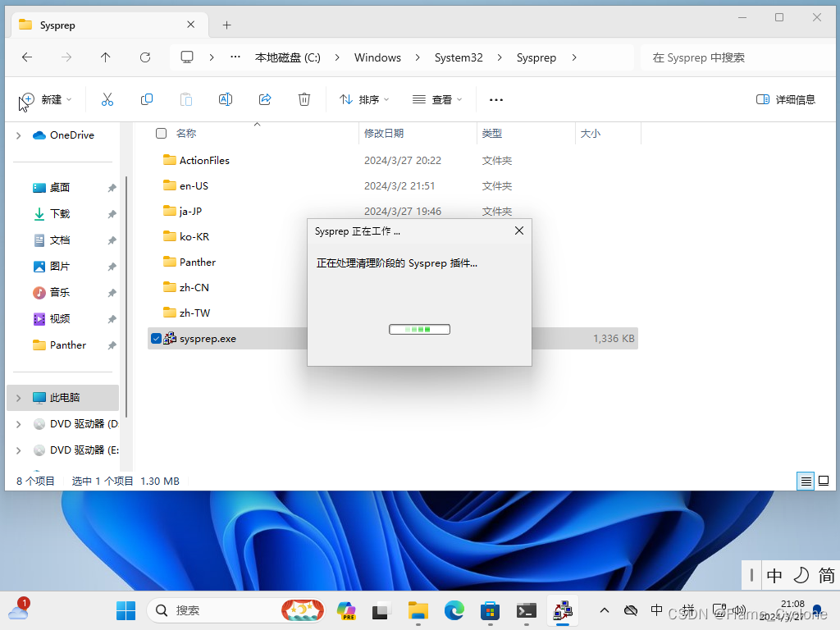840x630 pixels.
Task: Expand chevron after System32 breadcrumb
Action: 500,57
